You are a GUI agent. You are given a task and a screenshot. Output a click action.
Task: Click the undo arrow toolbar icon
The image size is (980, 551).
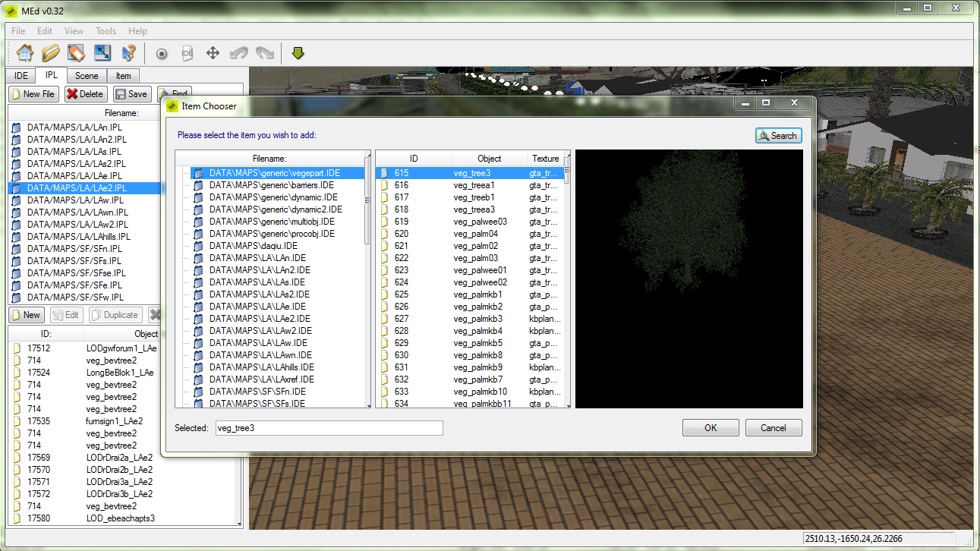pos(239,53)
